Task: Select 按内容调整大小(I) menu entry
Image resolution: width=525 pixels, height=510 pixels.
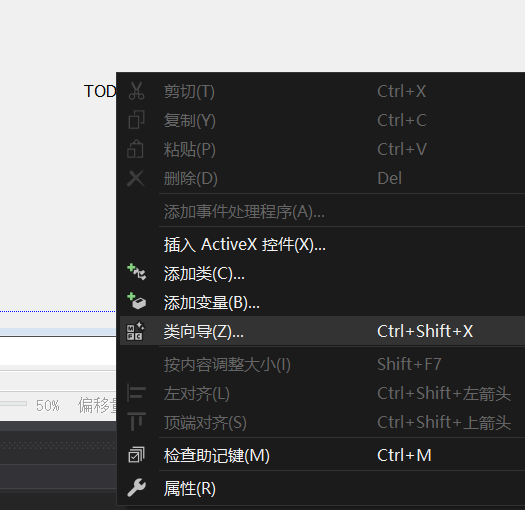Action: coord(322,364)
